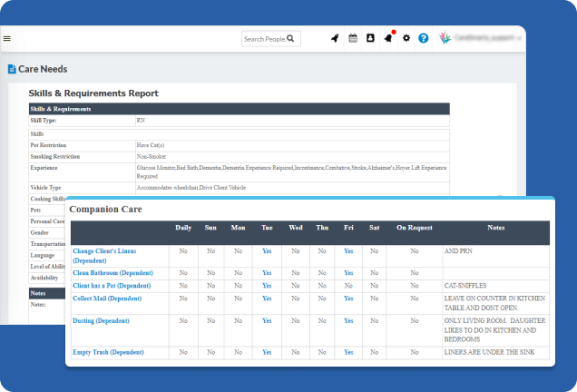
Task: Click Fri Yes for Dusting row
Action: point(348,321)
